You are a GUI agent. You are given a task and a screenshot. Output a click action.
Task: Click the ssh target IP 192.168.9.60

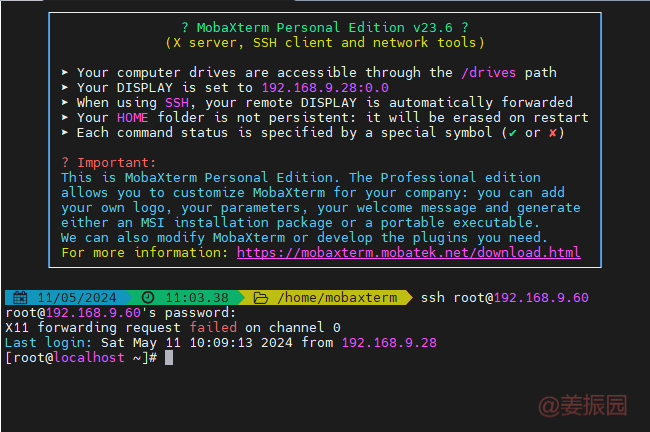pyautogui.click(x=541, y=298)
